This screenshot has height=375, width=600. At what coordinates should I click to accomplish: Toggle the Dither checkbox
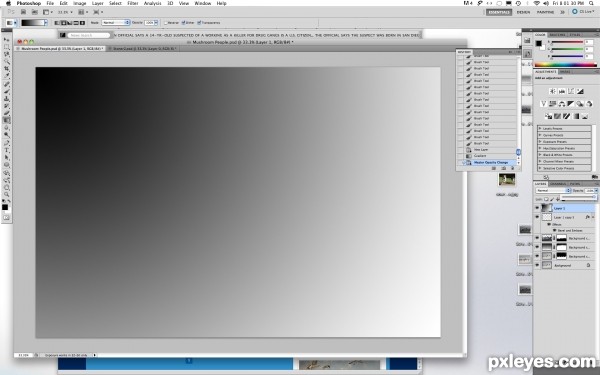pyautogui.click(x=183, y=23)
